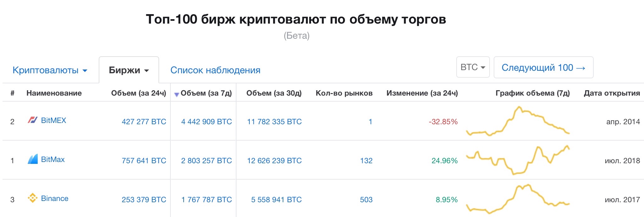Click BitMax 24h volume 757 641 BTC

tap(144, 161)
